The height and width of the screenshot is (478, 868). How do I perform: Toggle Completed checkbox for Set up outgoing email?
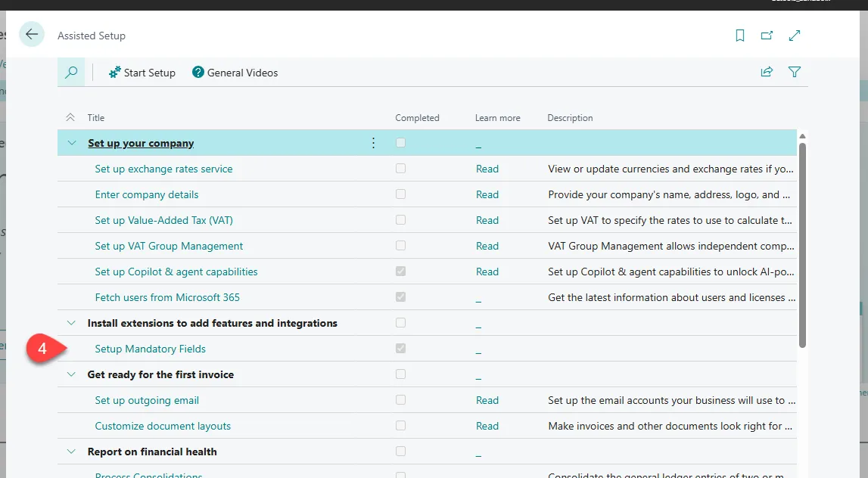(x=400, y=400)
